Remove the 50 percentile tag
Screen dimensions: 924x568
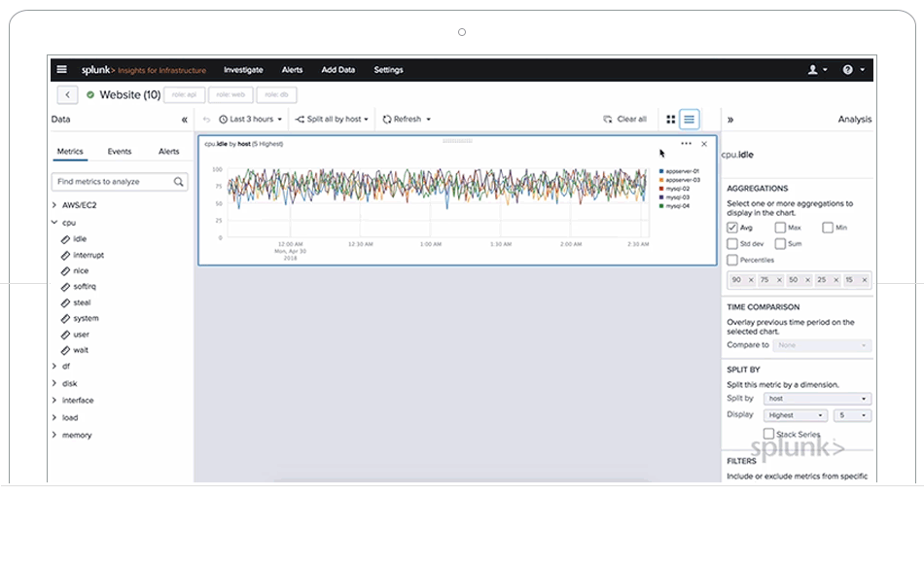pyautogui.click(x=807, y=280)
